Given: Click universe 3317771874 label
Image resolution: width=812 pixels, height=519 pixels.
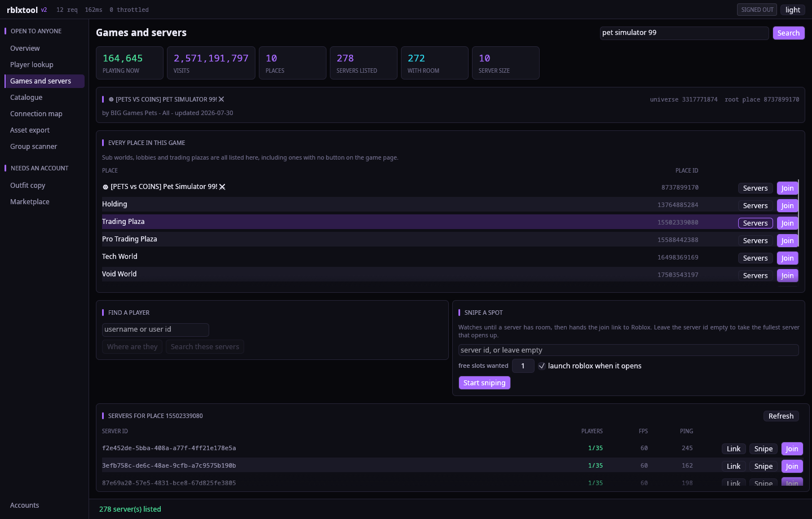Looking at the screenshot, I should coord(683,99).
